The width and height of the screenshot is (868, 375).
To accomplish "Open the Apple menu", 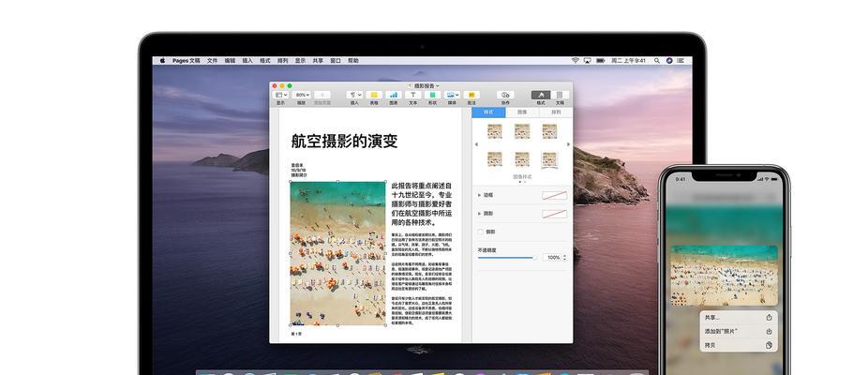I will pos(163,60).
